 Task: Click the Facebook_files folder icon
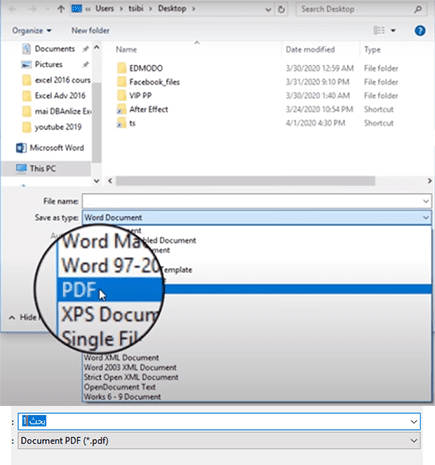coord(122,82)
